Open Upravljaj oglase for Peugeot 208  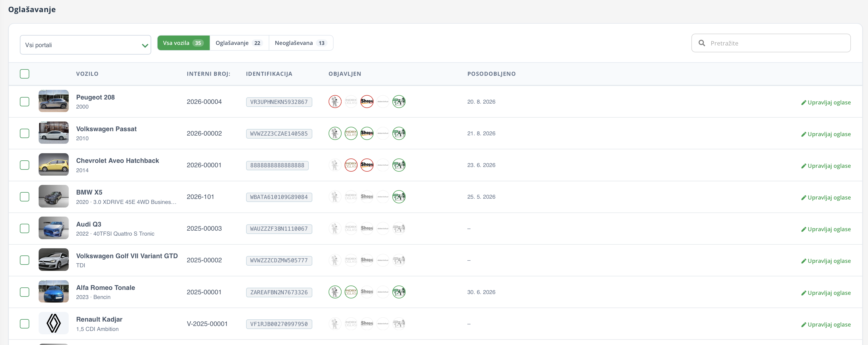tap(826, 102)
